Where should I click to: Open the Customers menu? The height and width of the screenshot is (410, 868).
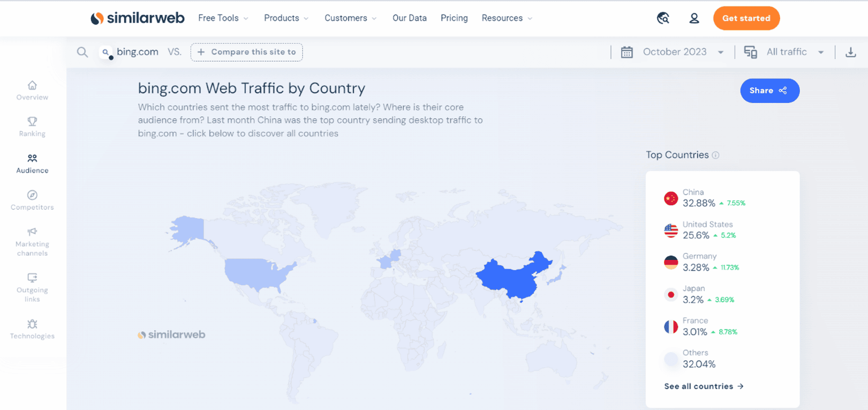click(x=351, y=18)
